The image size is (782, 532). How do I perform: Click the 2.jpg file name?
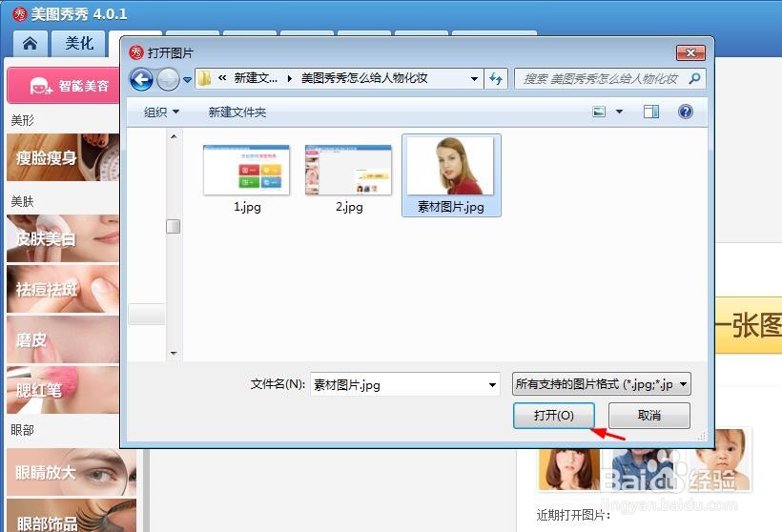tap(349, 207)
